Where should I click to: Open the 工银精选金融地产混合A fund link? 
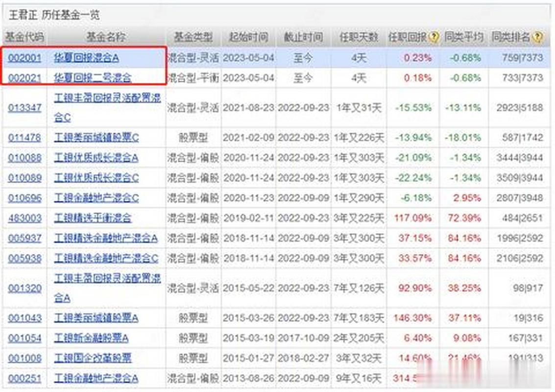pos(105,238)
